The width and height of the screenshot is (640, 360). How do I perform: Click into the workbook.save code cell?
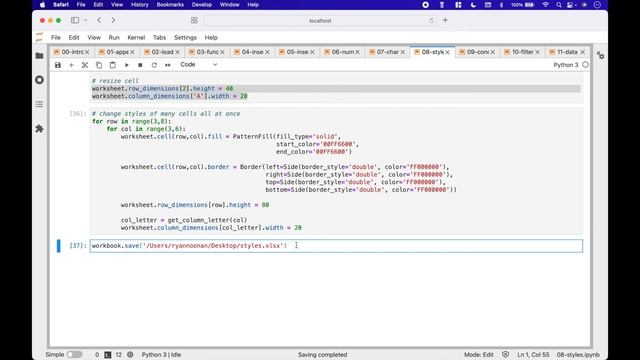tap(336, 246)
